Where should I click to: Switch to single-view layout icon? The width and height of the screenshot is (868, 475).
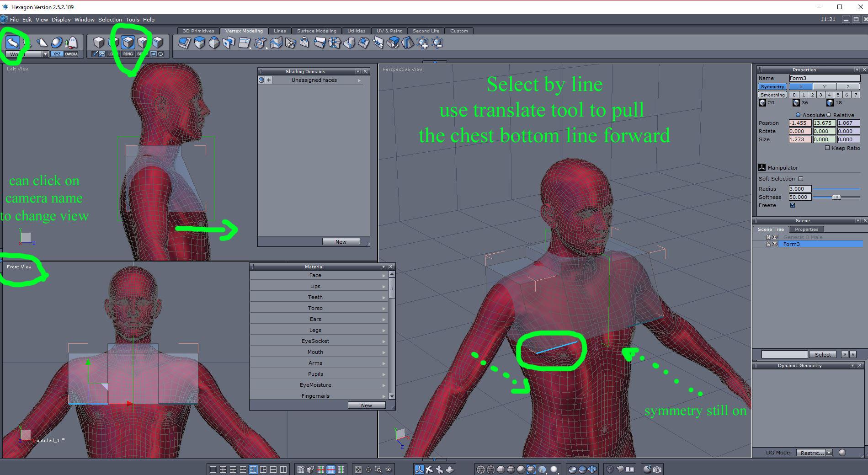click(213, 470)
